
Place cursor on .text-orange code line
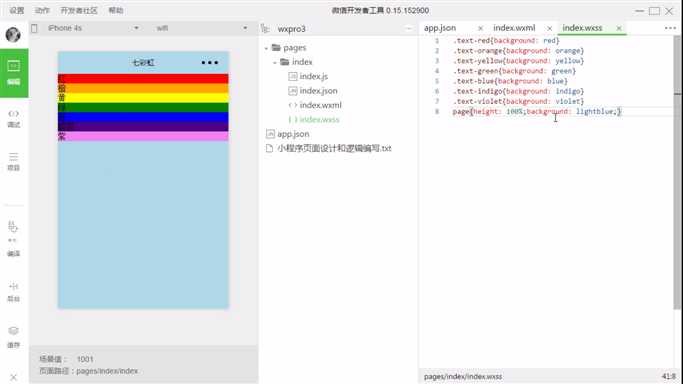pos(518,51)
